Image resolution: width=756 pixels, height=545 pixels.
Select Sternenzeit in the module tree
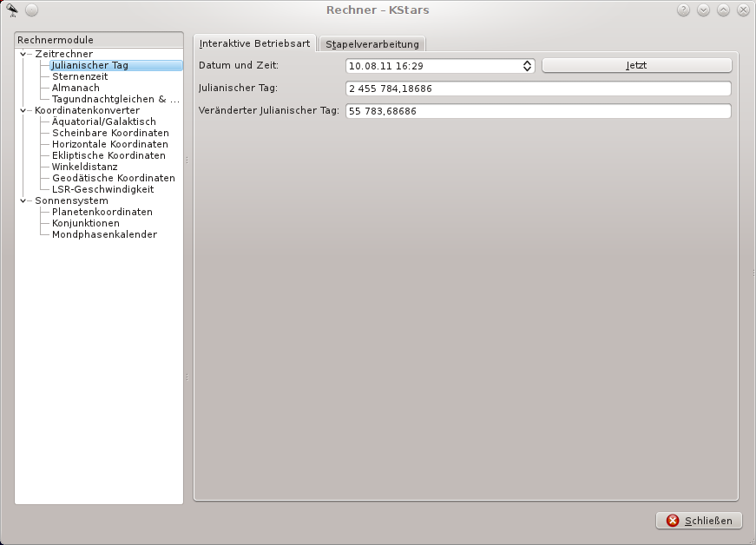[x=78, y=76]
